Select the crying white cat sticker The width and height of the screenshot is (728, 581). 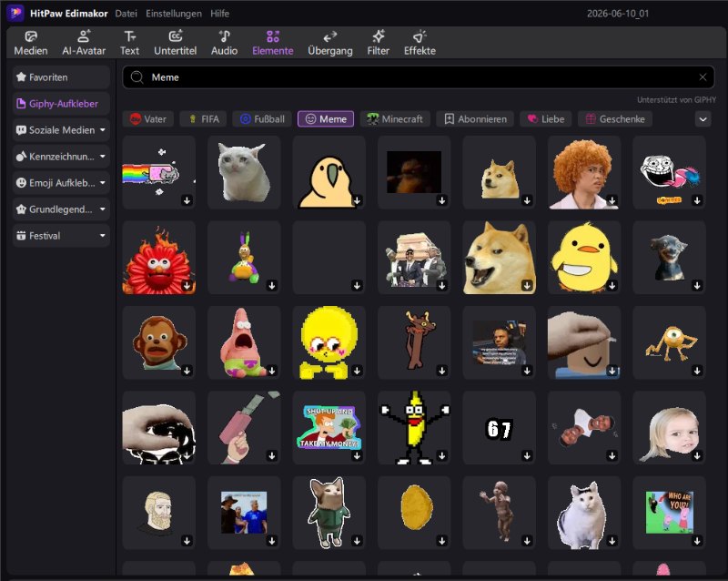point(244,172)
